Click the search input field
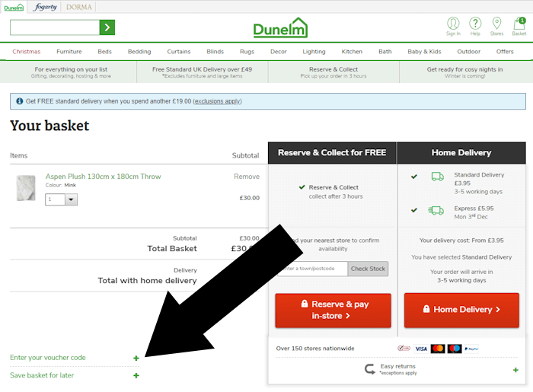The image size is (533, 392). tap(55, 27)
